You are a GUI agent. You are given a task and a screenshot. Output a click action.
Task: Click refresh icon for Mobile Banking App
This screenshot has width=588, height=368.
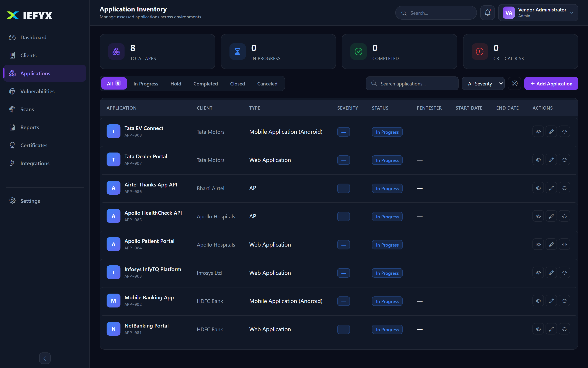565,301
